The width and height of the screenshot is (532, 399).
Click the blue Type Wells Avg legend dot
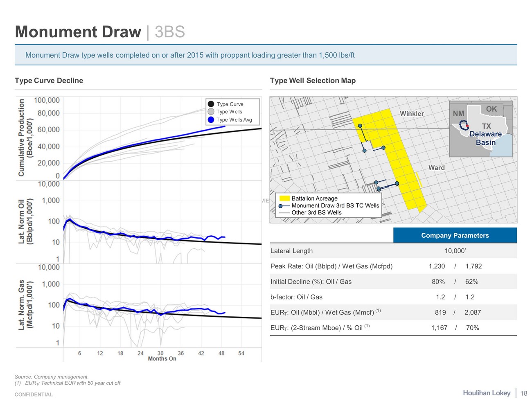click(x=211, y=119)
